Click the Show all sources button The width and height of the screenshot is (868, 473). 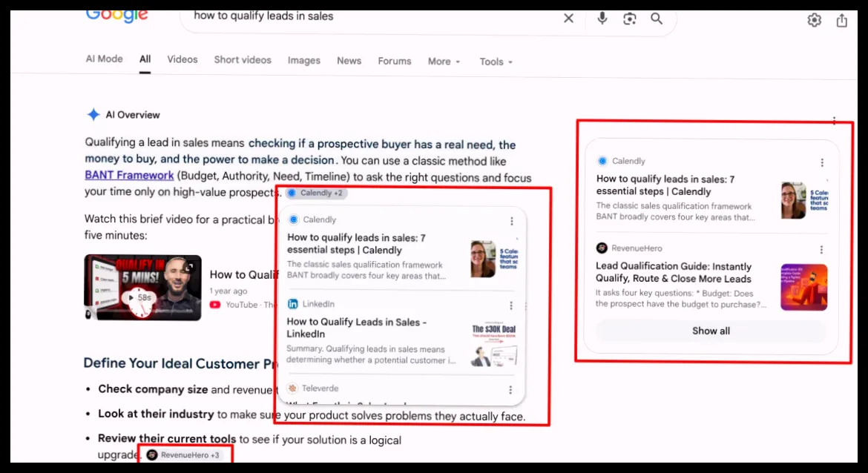711,331
